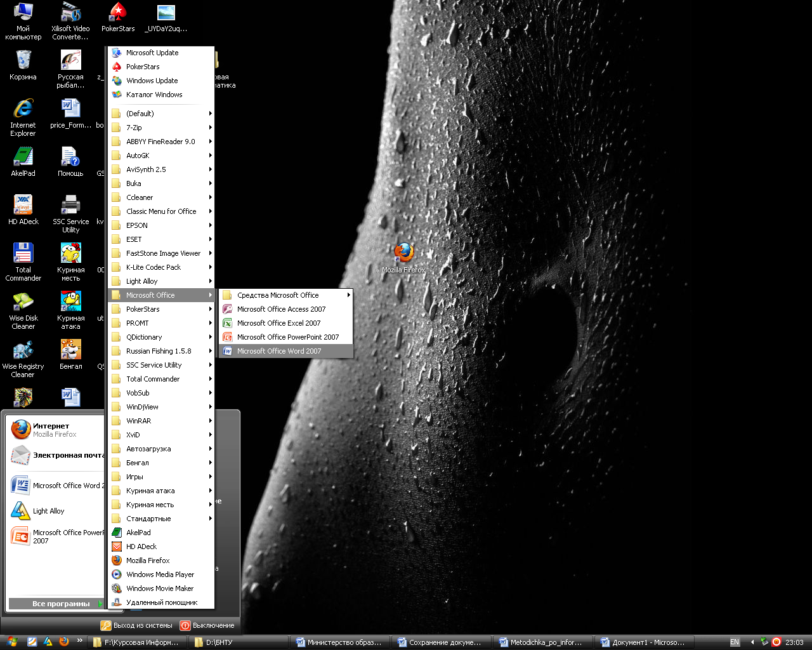Open Microsoft Office PowerPoint 2007 in Start menu recent list
The height and width of the screenshot is (650, 812).
point(56,536)
